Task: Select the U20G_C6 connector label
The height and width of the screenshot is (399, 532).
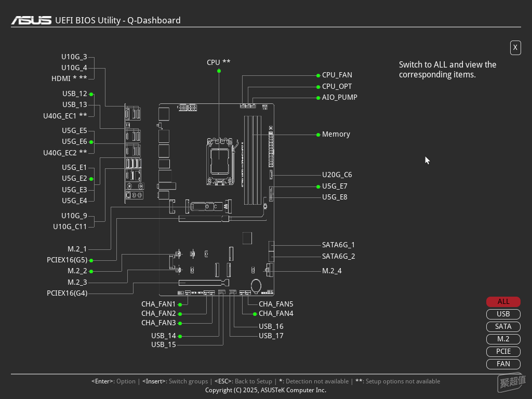Action: [x=337, y=175]
